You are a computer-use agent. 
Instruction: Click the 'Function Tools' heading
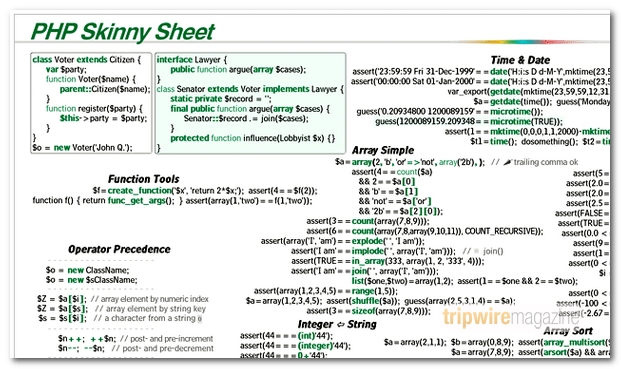(143, 179)
